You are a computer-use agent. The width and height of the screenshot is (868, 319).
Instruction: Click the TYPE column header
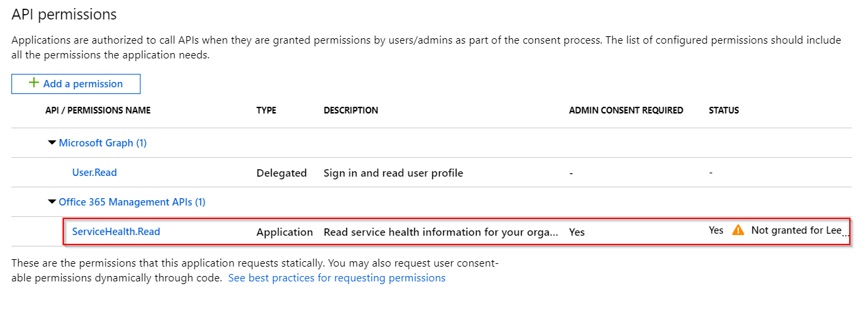coord(266,110)
